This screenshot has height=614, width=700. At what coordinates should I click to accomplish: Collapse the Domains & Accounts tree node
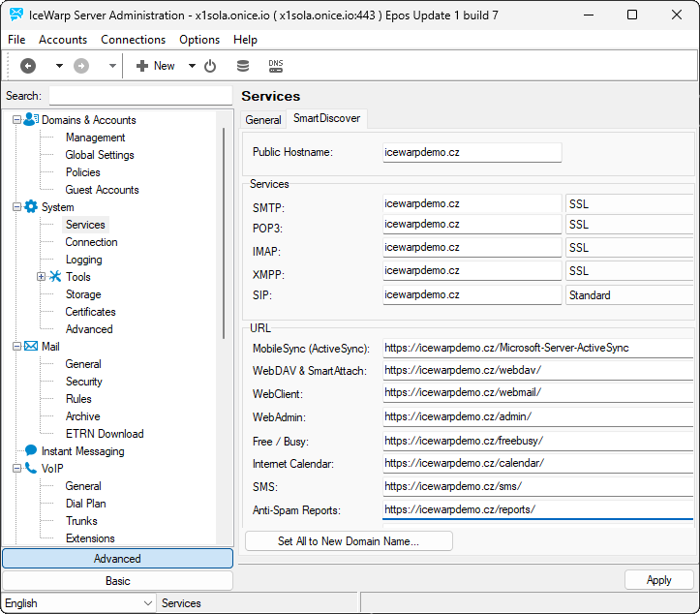pyautogui.click(x=16, y=120)
